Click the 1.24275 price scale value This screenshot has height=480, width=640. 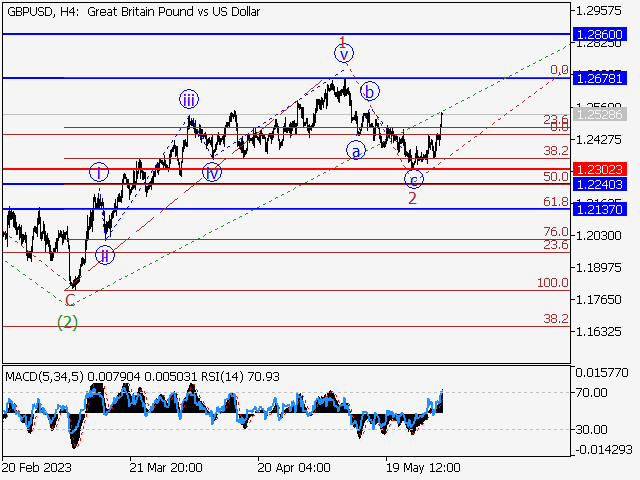click(598, 140)
